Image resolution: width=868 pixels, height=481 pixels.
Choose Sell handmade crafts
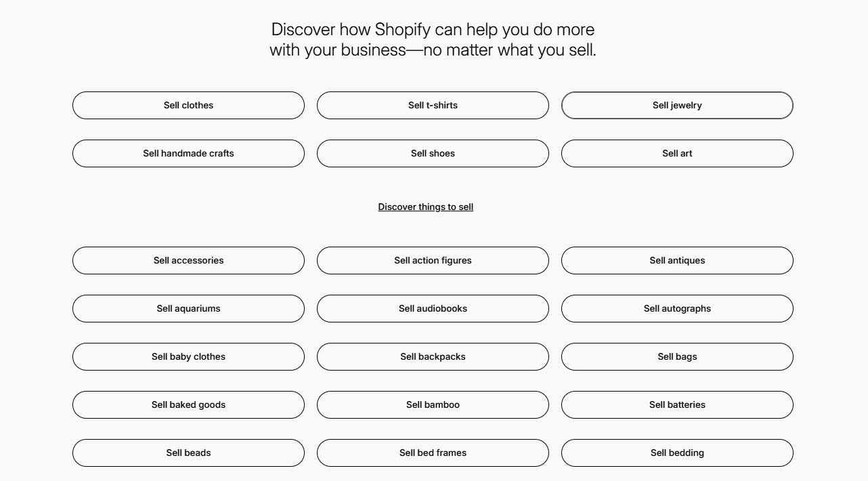188,153
